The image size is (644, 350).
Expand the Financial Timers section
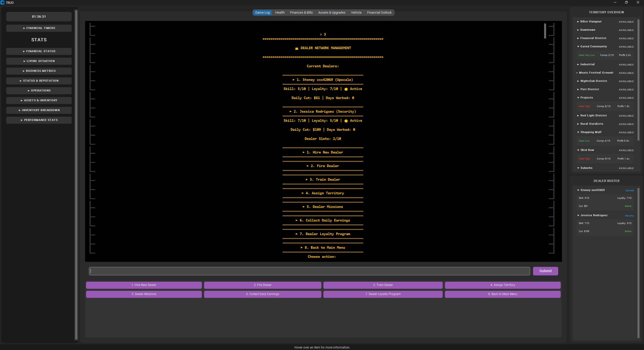click(x=39, y=28)
